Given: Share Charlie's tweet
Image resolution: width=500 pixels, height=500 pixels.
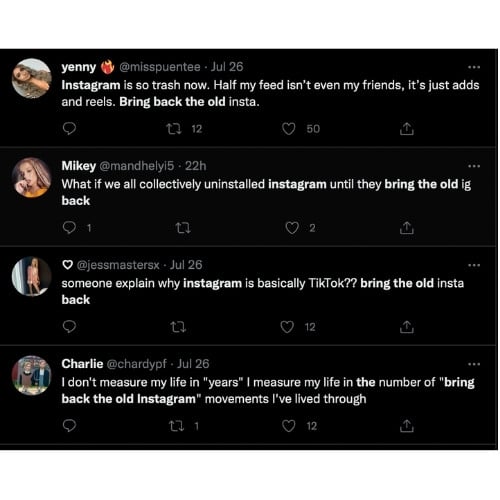Looking at the screenshot, I should pyautogui.click(x=407, y=426).
